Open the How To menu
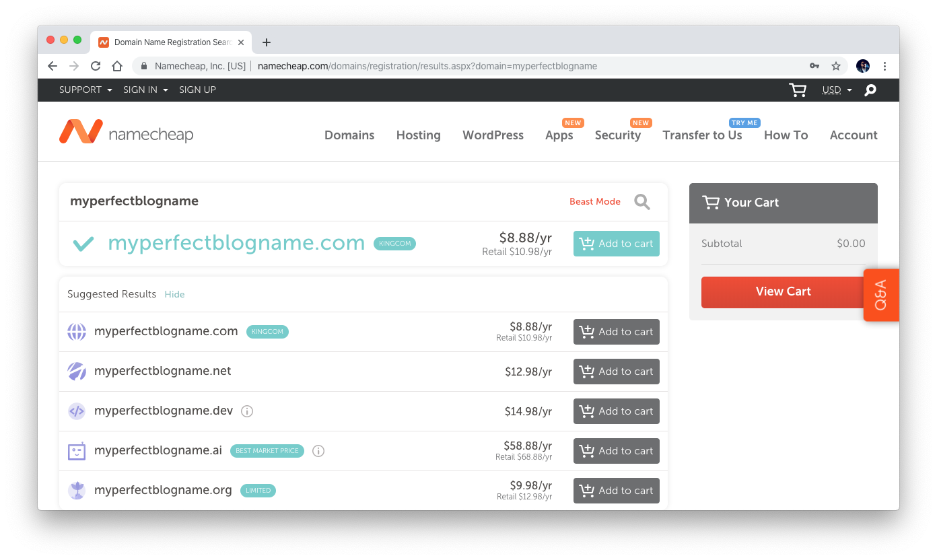Viewport: 937px width, 560px height. tap(786, 135)
